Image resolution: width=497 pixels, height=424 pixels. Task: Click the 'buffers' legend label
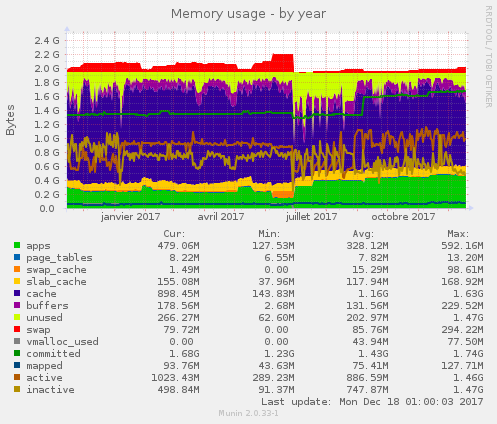tap(47, 306)
